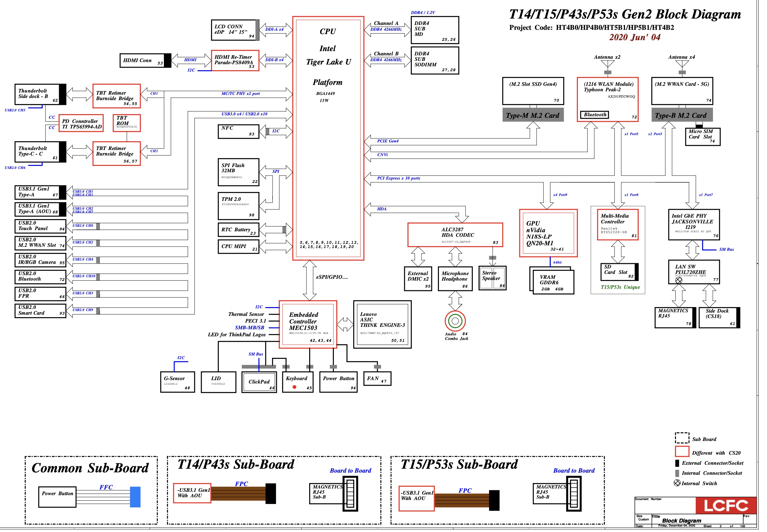The image size is (767, 532).
Task: Click the Type-B M.2 Card label
Action: [682, 115]
